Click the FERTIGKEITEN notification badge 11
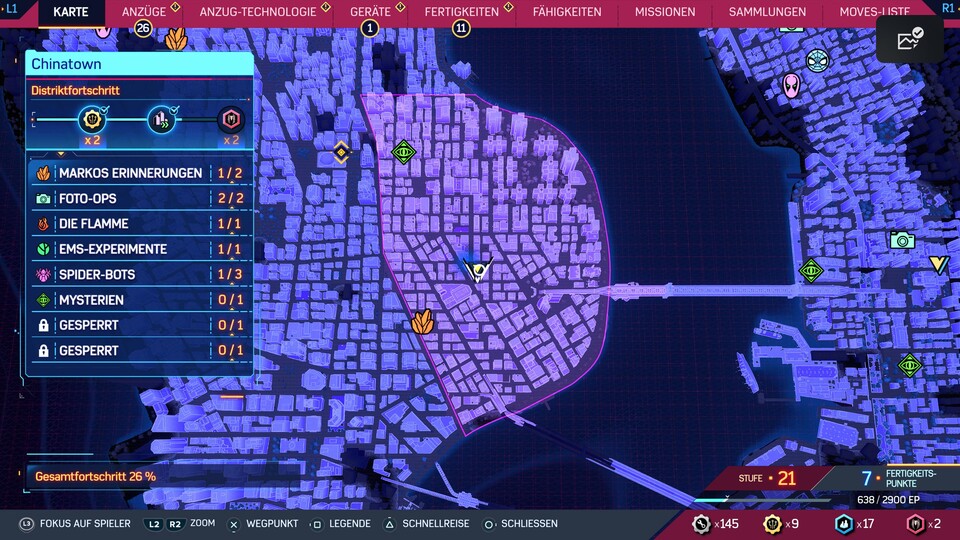This screenshot has height=540, width=960. [x=461, y=28]
